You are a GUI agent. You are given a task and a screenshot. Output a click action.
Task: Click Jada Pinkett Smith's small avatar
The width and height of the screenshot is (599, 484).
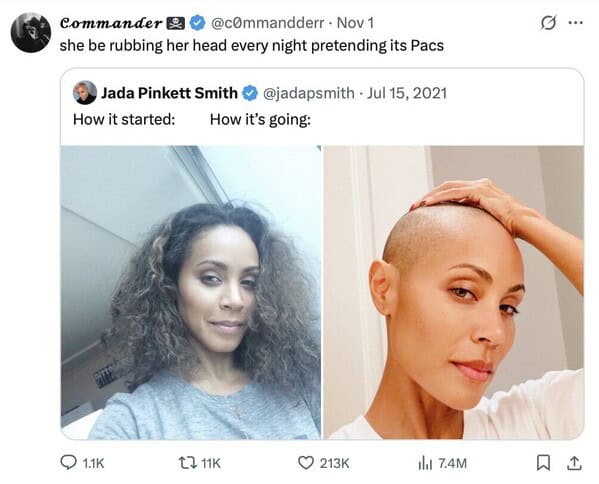coord(85,92)
